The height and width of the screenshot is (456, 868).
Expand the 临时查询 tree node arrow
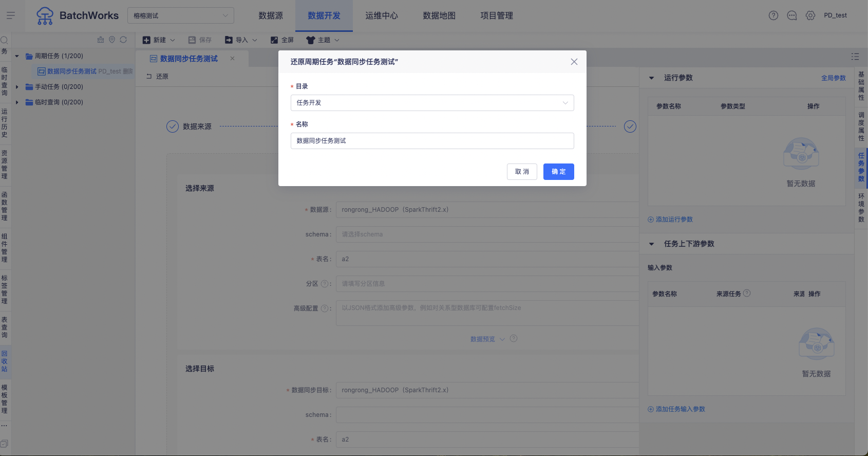17,102
